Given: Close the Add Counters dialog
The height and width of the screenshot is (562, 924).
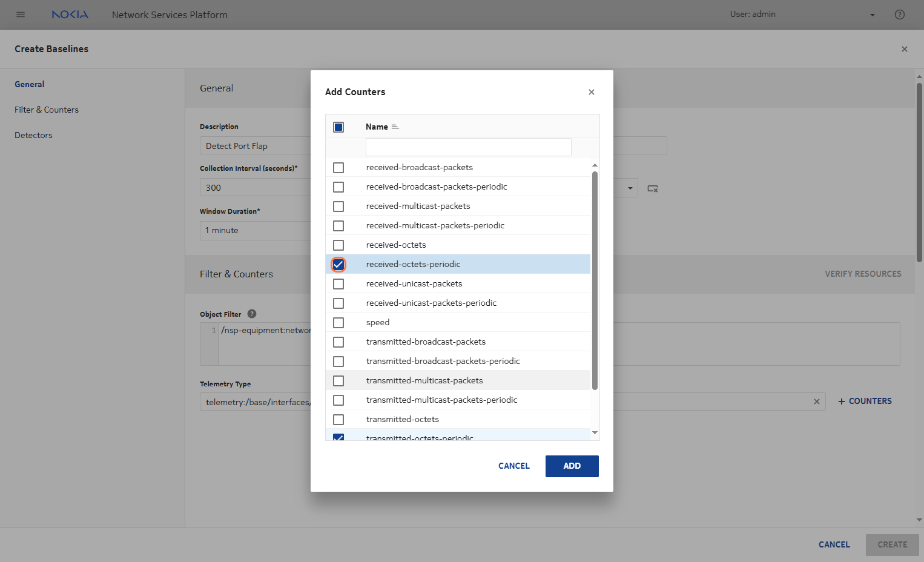Looking at the screenshot, I should [592, 92].
